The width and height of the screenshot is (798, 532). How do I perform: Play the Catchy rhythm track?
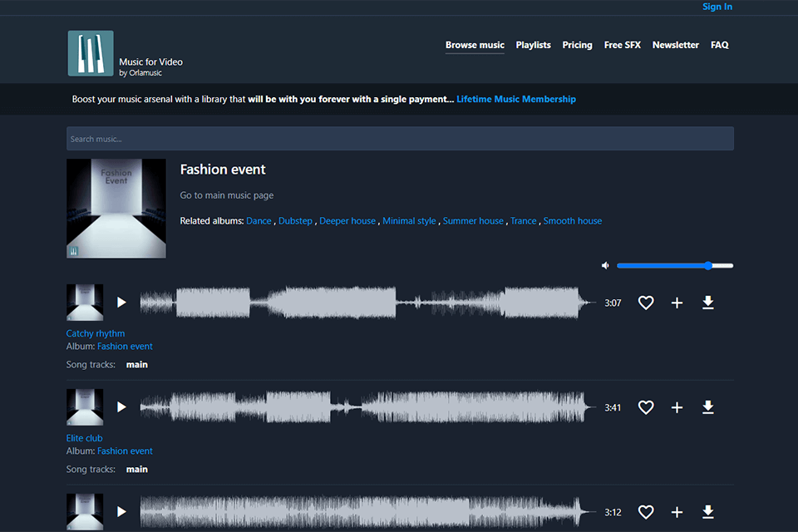(x=121, y=302)
